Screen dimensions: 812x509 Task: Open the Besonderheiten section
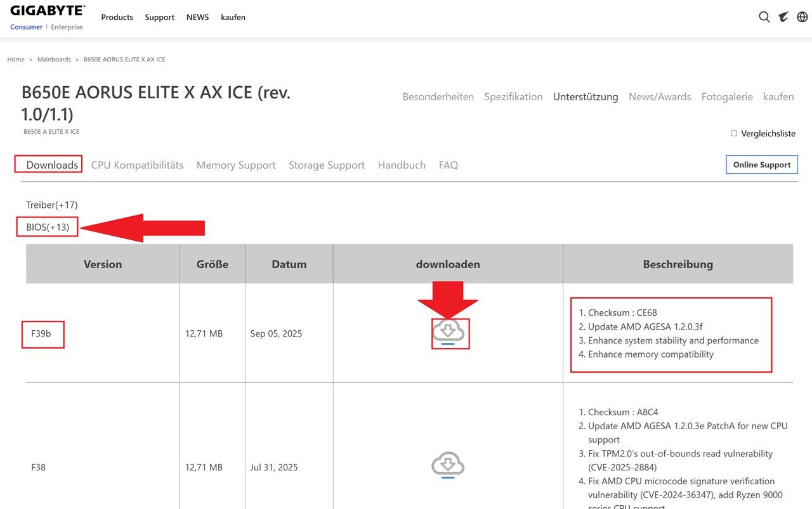[438, 97]
